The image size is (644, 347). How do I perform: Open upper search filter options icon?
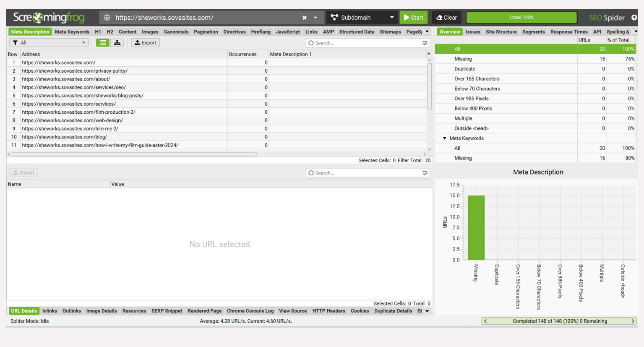[425, 43]
